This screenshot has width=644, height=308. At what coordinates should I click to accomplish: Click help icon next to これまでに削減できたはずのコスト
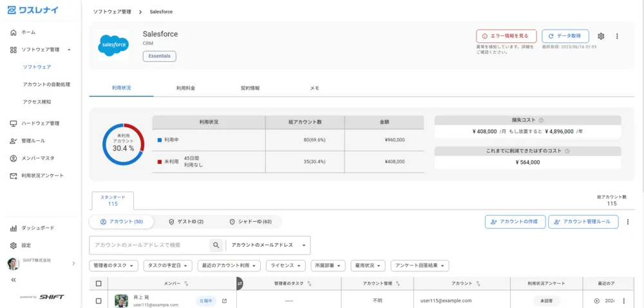click(567, 151)
